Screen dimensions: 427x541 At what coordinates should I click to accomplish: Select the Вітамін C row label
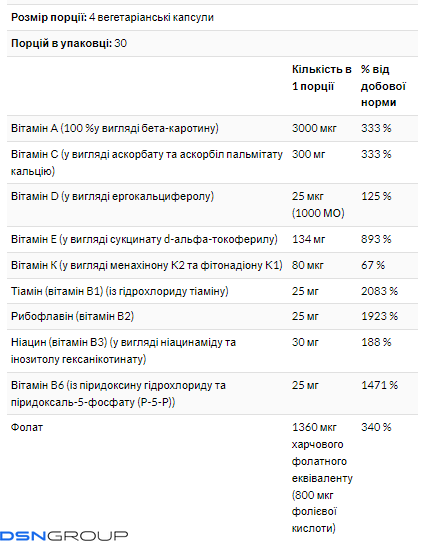(147, 163)
